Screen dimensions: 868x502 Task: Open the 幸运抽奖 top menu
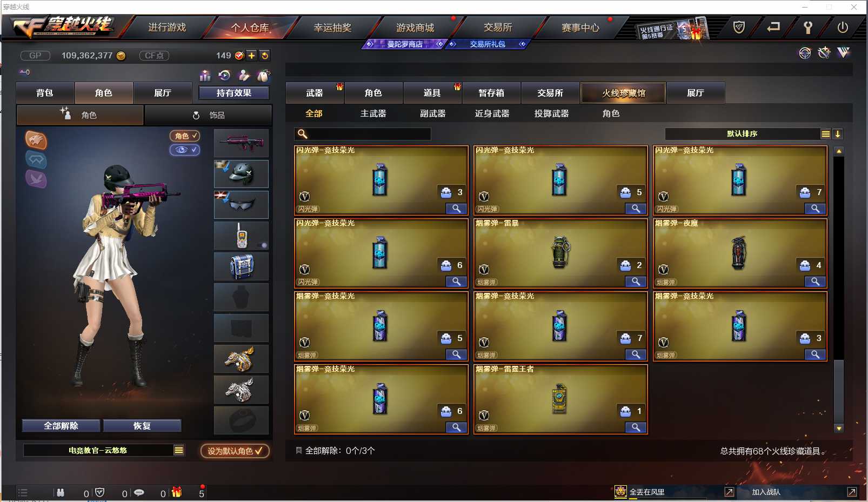332,28
